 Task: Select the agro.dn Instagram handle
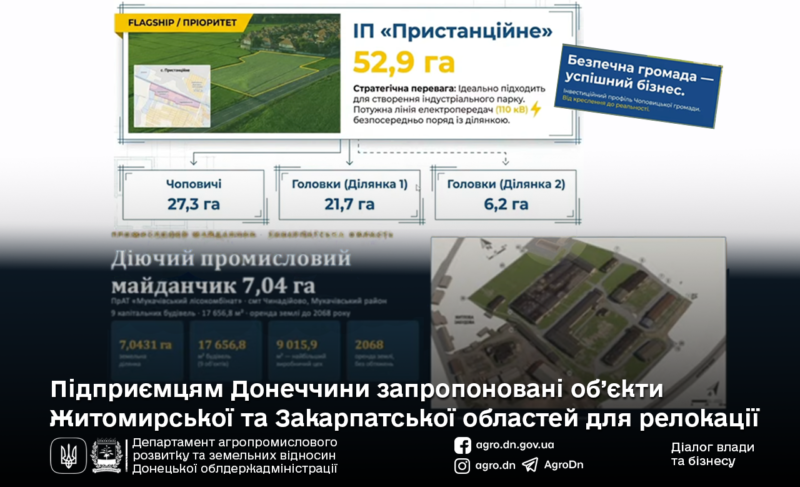[x=495, y=466]
